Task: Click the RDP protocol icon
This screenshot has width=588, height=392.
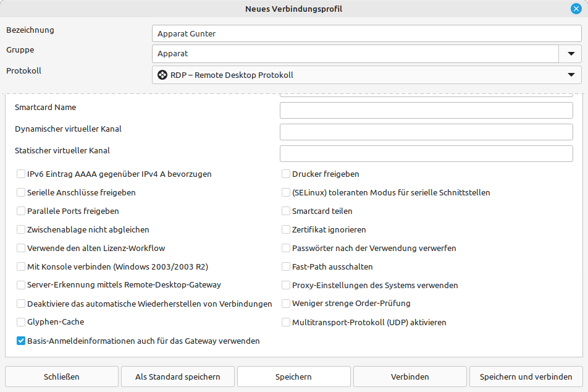Action: coord(162,75)
